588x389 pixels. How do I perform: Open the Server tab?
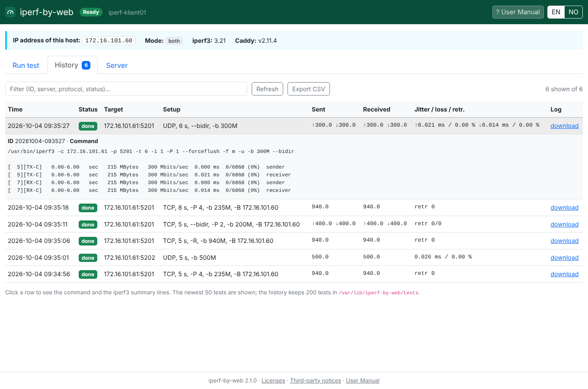click(x=117, y=65)
